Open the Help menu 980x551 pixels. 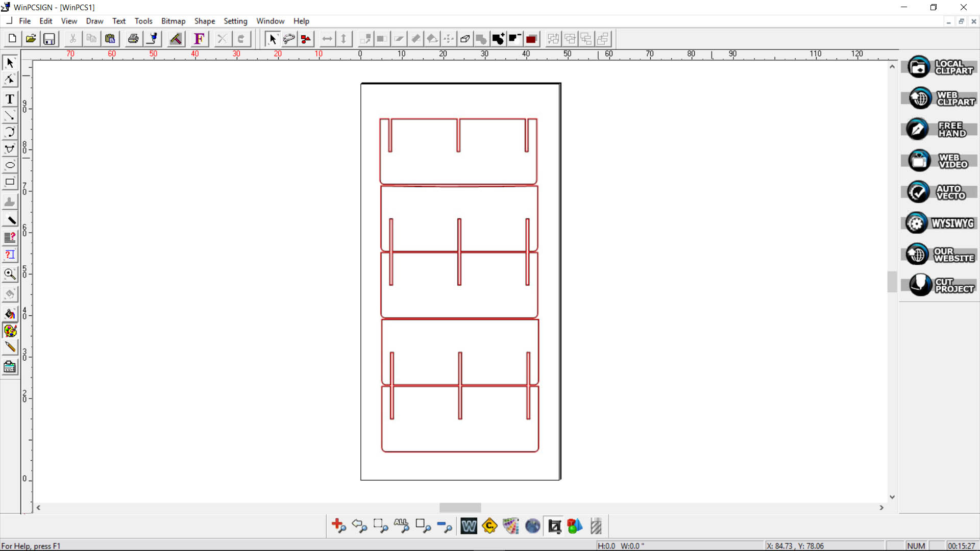coord(301,21)
